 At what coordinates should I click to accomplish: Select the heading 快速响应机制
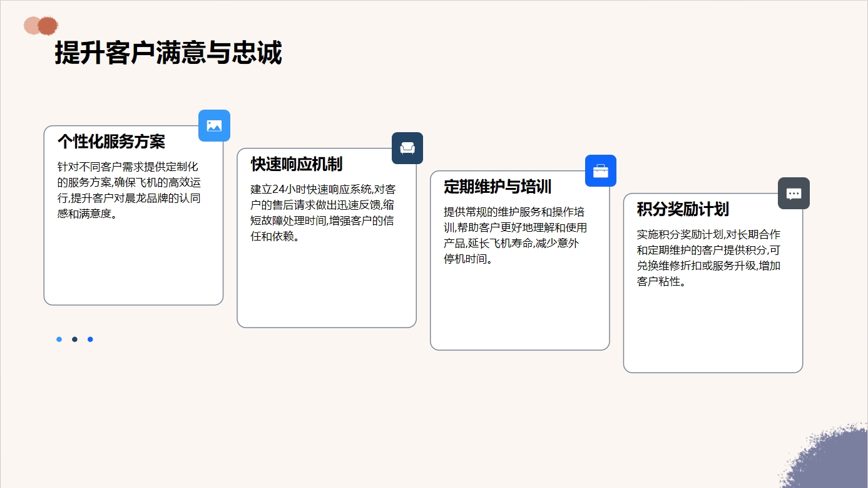tap(297, 164)
